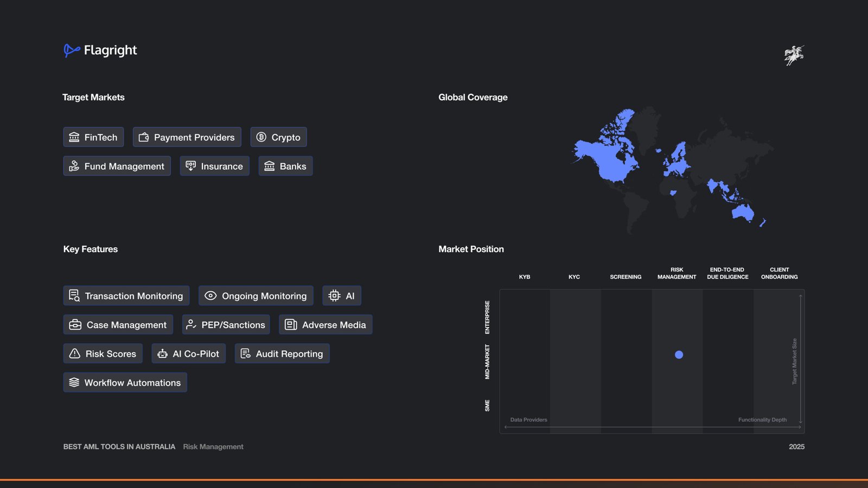Click the warning triangle icon on Risk Scores

(75, 354)
